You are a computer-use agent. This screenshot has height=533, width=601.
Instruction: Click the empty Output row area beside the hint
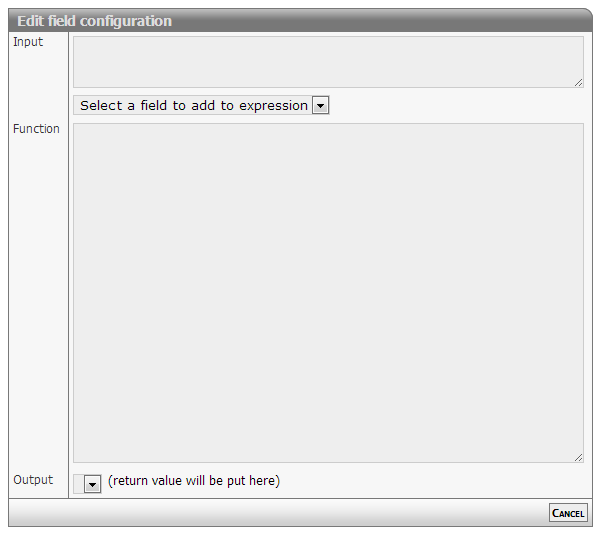pyautogui.click(x=430, y=481)
